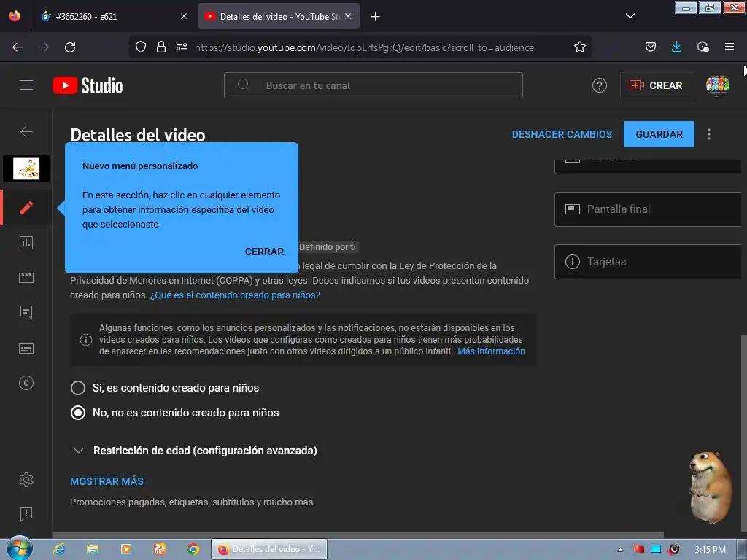This screenshot has width=747, height=560.
Task: Open the Editor clapperboard icon
Action: coord(26,278)
